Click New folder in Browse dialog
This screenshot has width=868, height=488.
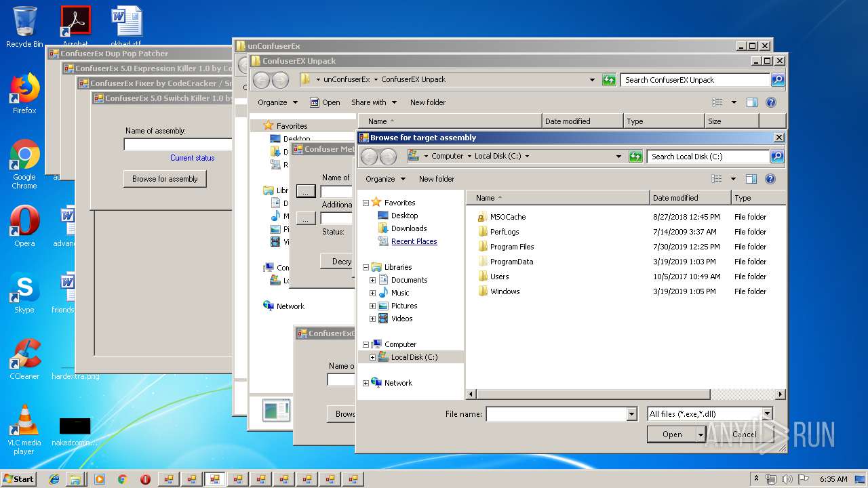coord(437,179)
